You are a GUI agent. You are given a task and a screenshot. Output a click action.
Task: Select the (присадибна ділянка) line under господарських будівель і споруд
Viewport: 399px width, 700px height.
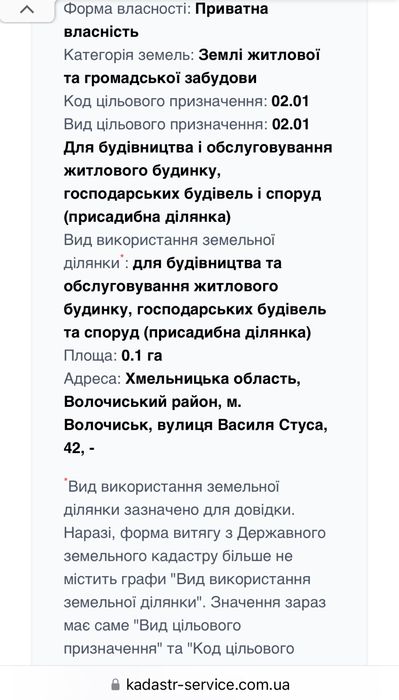pos(147,217)
